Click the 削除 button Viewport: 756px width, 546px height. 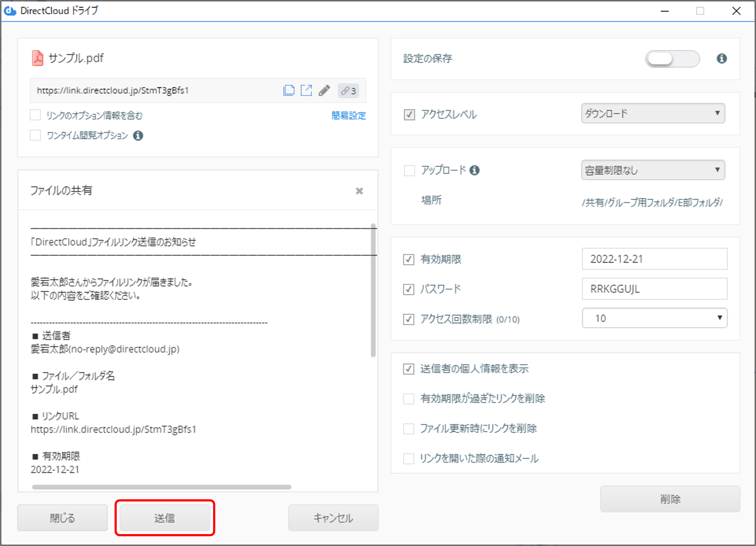670,499
